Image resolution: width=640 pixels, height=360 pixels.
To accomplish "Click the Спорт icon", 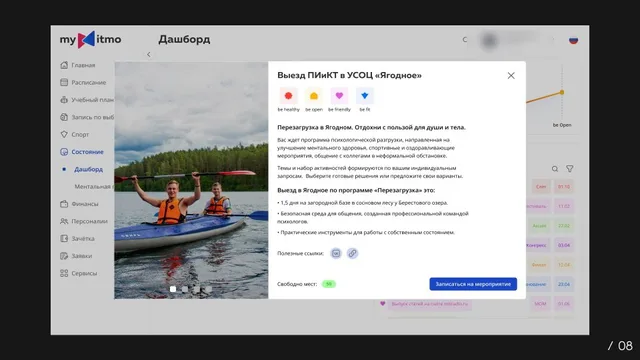I will point(64,134).
